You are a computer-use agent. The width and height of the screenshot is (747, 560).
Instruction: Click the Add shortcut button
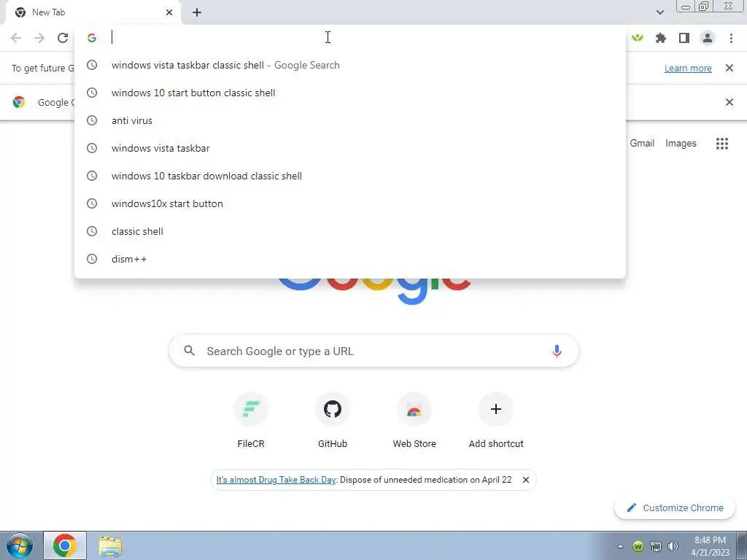(496, 421)
